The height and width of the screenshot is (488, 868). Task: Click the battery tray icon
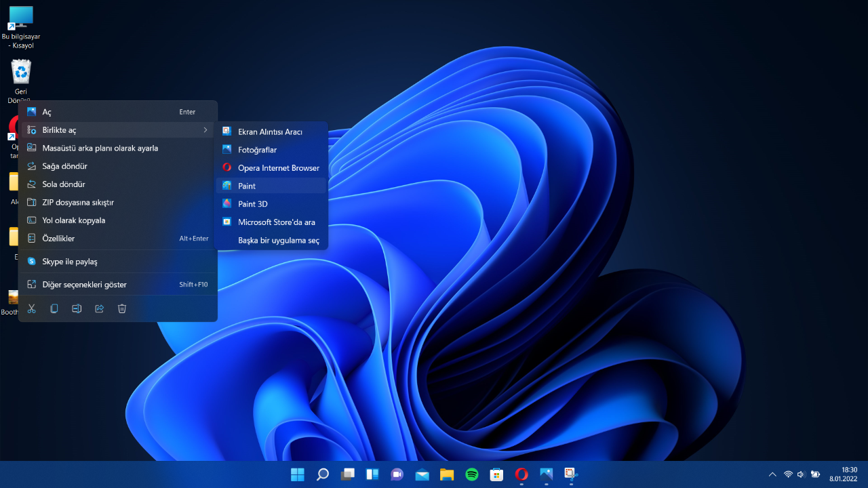pyautogui.click(x=815, y=474)
